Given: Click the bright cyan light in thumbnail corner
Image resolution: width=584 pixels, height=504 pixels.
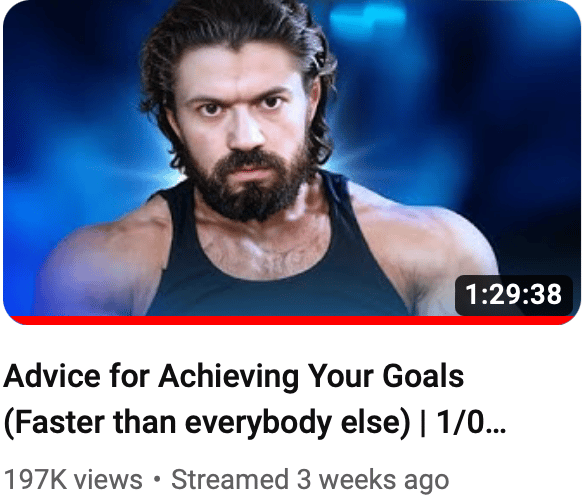Looking at the screenshot, I should pyautogui.click(x=367, y=19).
